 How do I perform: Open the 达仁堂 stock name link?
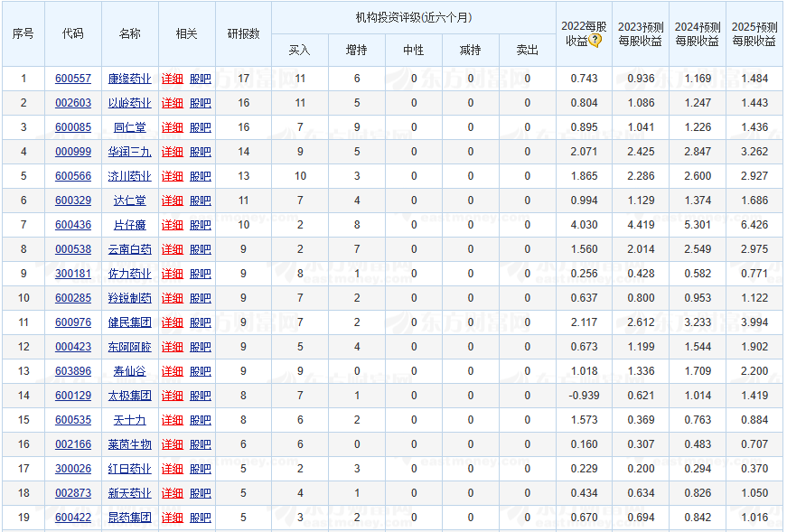[129, 201]
